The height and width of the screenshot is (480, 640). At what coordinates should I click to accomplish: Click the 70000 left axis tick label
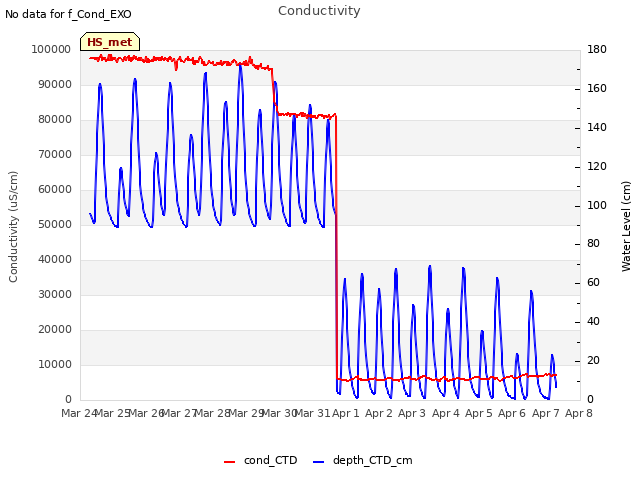(x=55, y=155)
